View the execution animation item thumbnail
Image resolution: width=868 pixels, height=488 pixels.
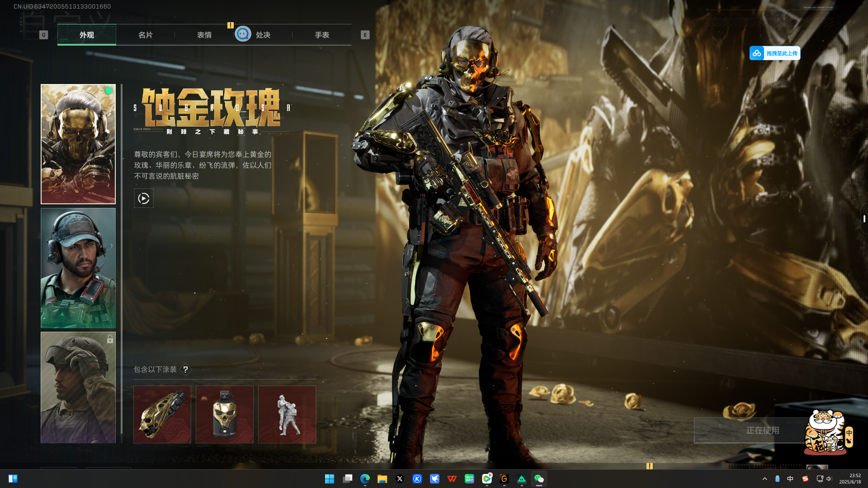287,414
